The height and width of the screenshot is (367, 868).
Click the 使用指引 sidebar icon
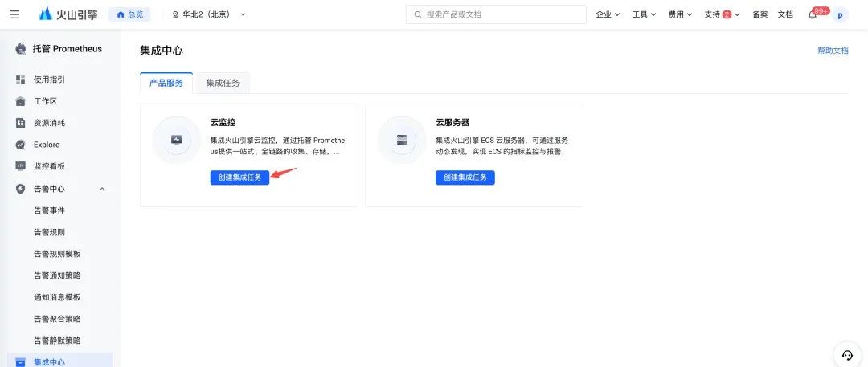click(20, 80)
